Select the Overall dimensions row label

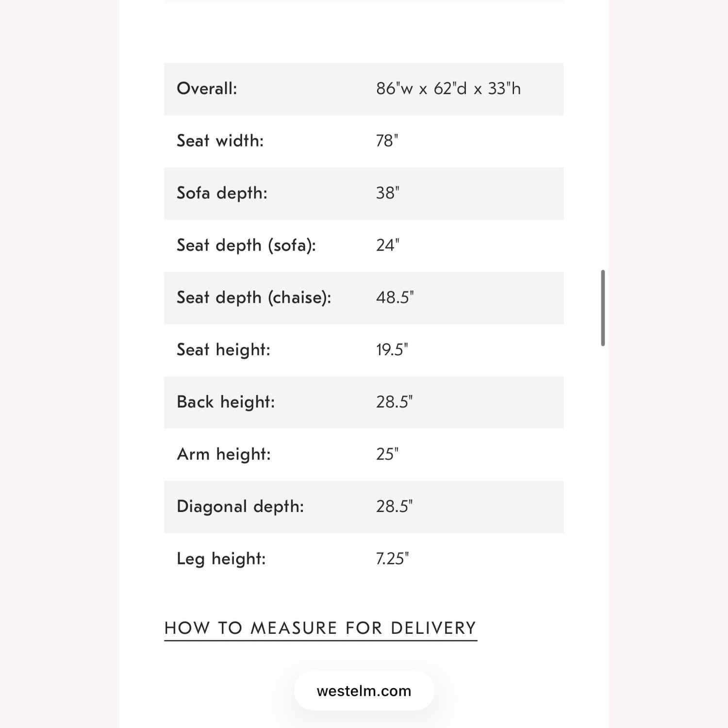tap(207, 89)
